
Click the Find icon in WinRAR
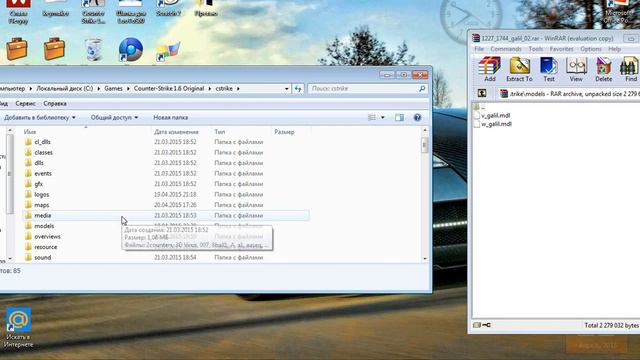point(630,69)
